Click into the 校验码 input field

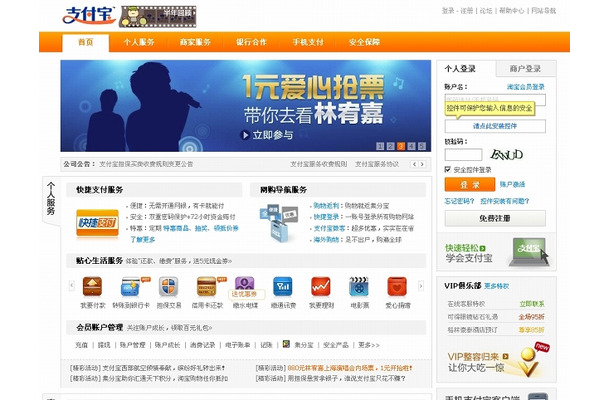(463, 154)
